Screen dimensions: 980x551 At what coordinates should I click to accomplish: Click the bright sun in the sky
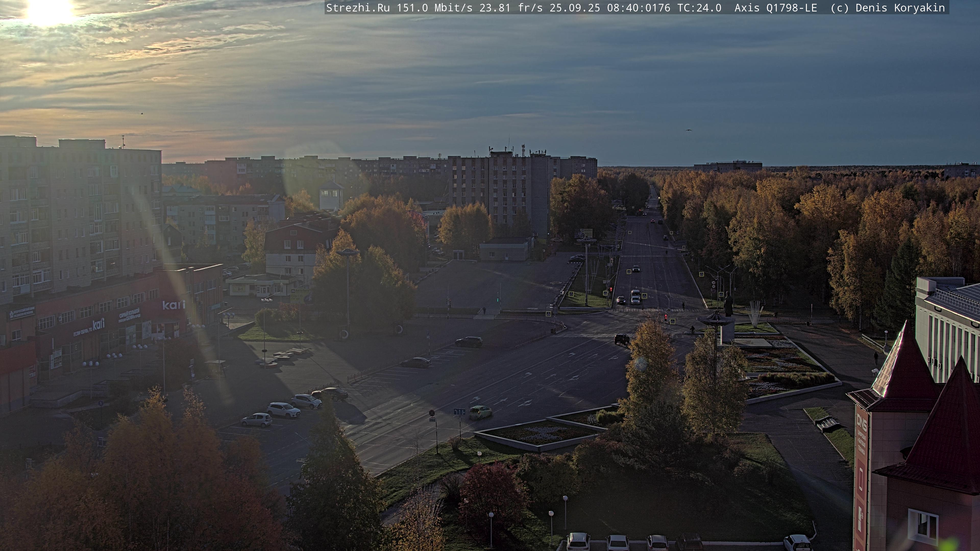[x=50, y=11]
